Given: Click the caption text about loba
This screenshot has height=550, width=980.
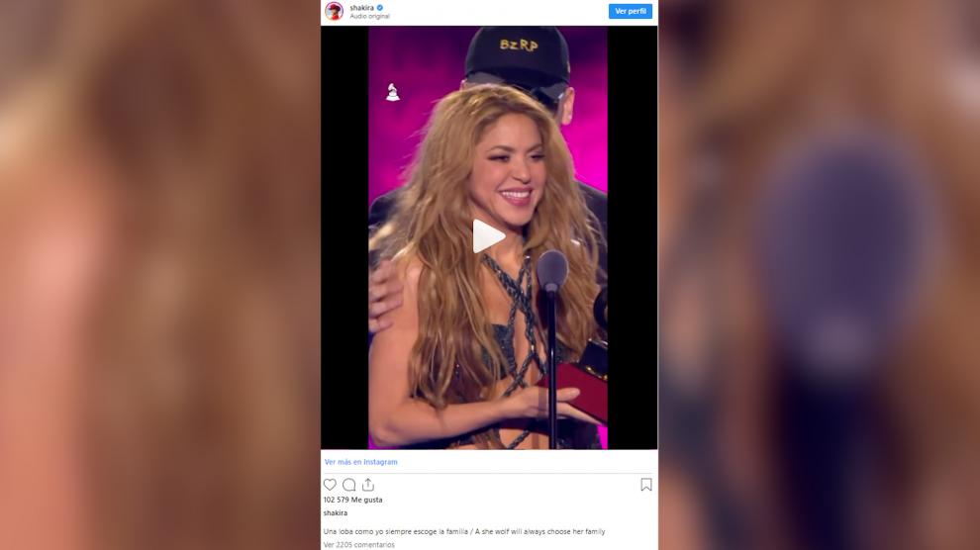Looking at the screenshot, I should click(x=463, y=532).
